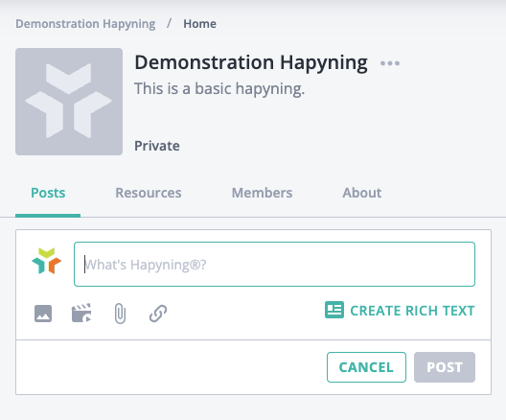Focus the What's Hapyning text field
The image size is (506, 420).
274,264
